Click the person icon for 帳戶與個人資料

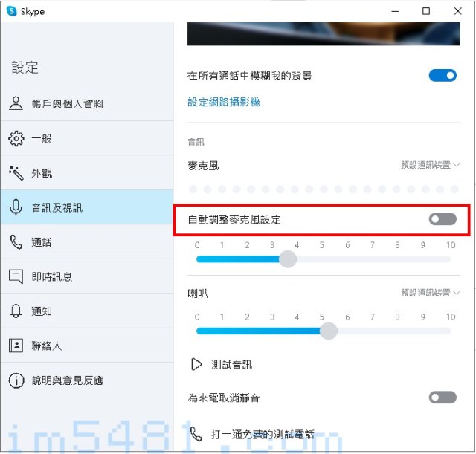[16, 103]
